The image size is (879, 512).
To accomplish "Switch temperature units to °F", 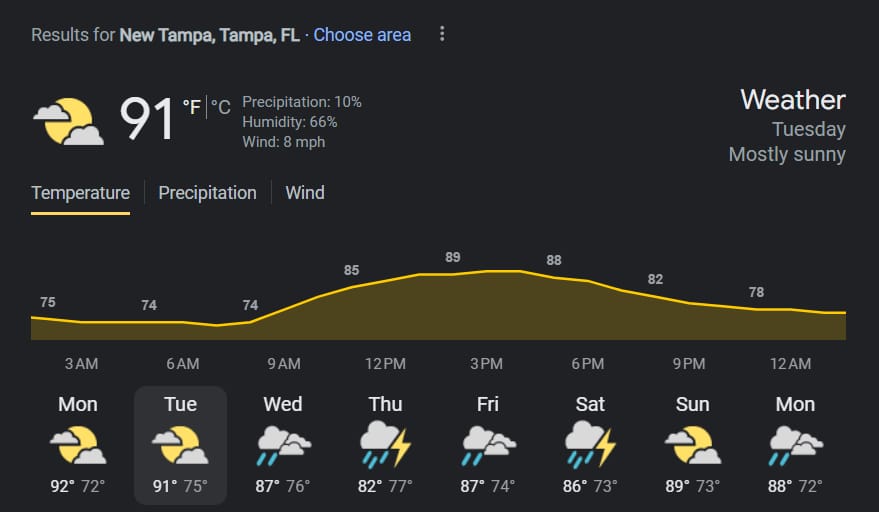I will [x=192, y=107].
